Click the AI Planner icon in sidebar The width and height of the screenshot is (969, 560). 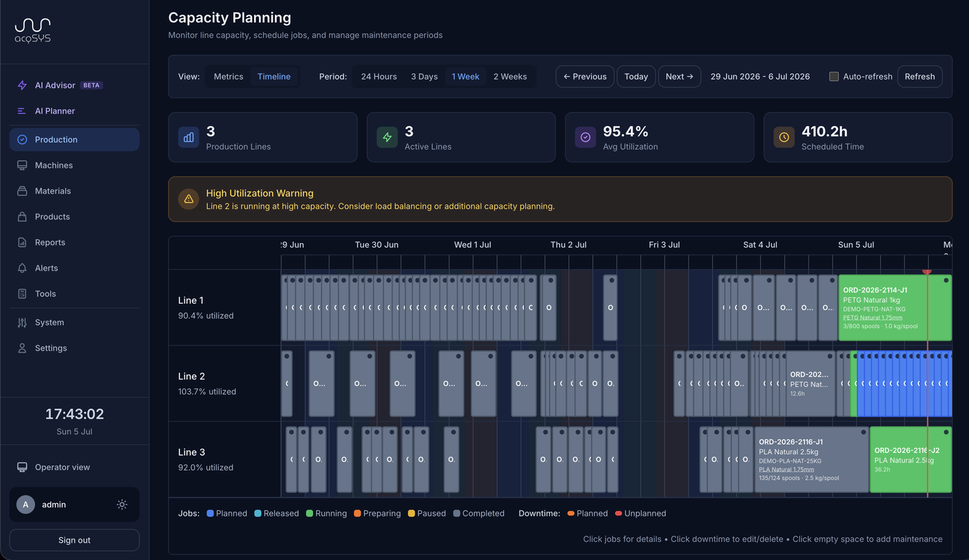click(22, 111)
